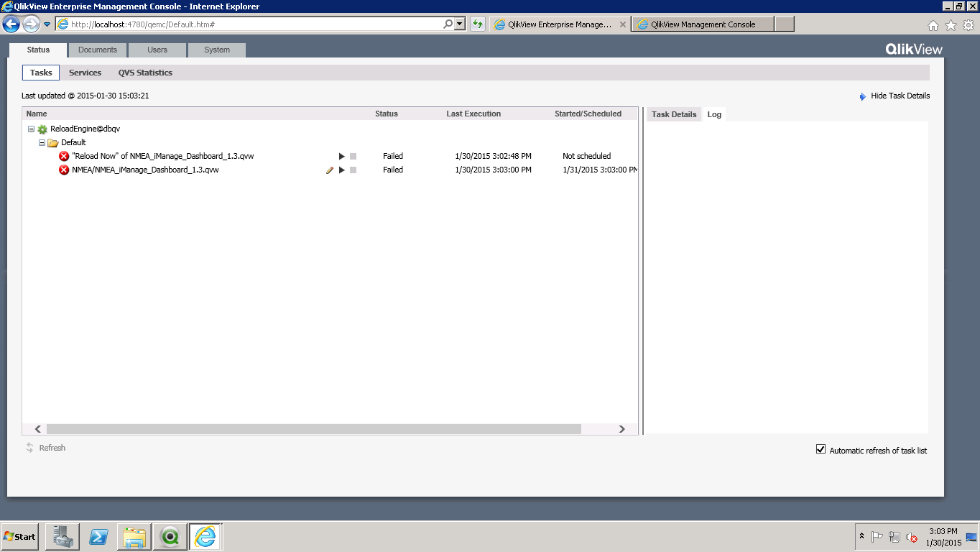Switch to QlikView Management Console browser tab
The height and width of the screenshot is (552, 980).
click(703, 24)
